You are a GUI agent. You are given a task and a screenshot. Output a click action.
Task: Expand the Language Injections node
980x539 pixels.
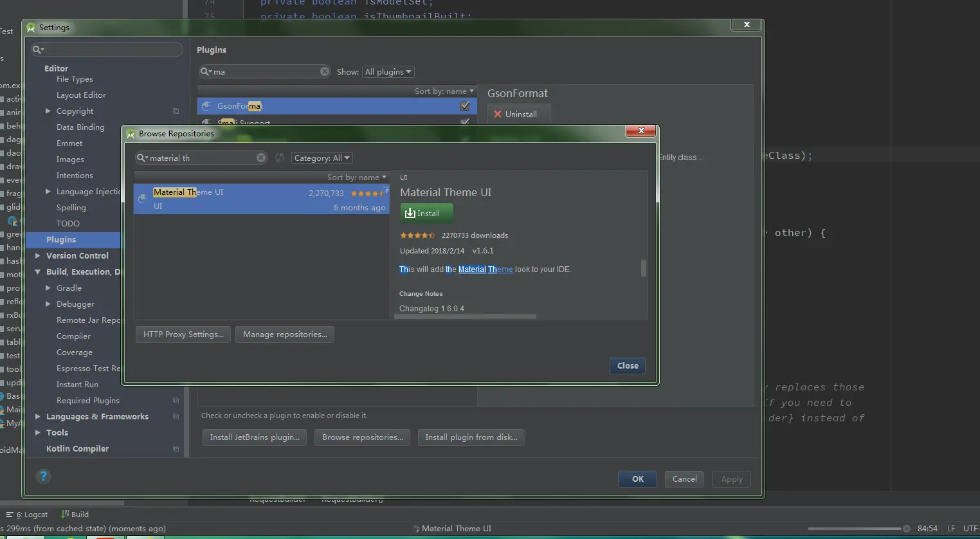(48, 192)
